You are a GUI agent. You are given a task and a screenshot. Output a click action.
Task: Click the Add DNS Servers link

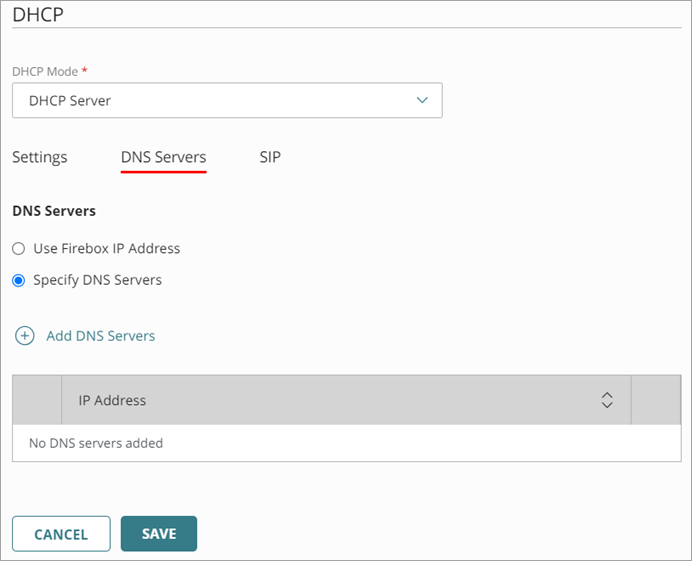click(101, 336)
